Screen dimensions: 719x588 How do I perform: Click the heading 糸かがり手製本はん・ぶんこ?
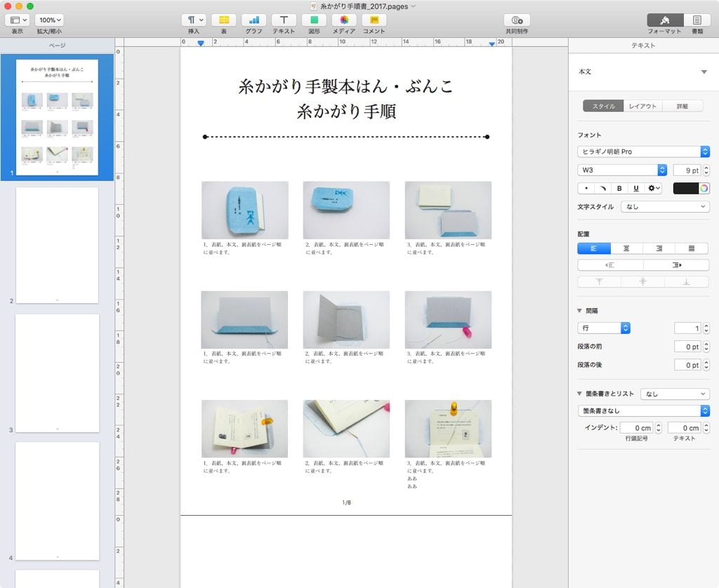pyautogui.click(x=346, y=86)
